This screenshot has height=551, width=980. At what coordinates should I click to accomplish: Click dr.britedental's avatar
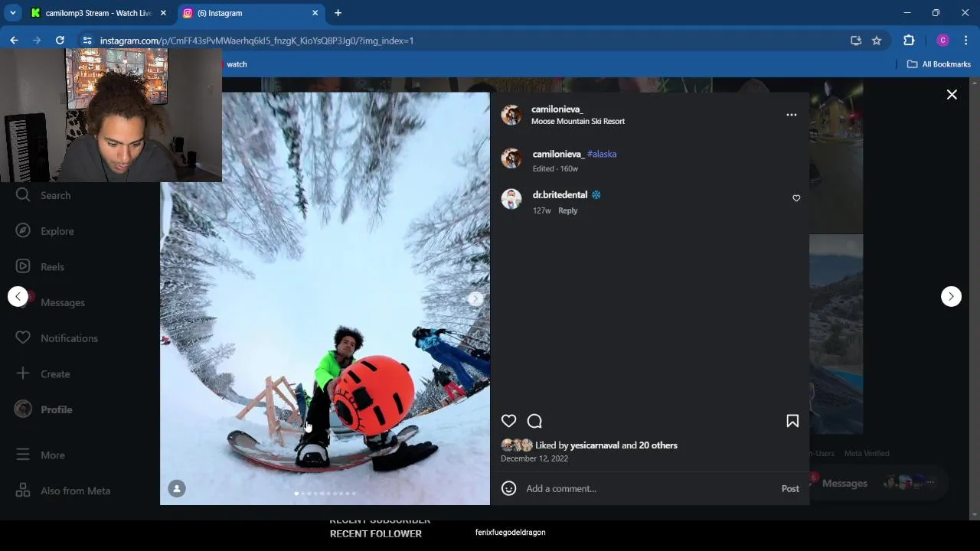coord(511,199)
